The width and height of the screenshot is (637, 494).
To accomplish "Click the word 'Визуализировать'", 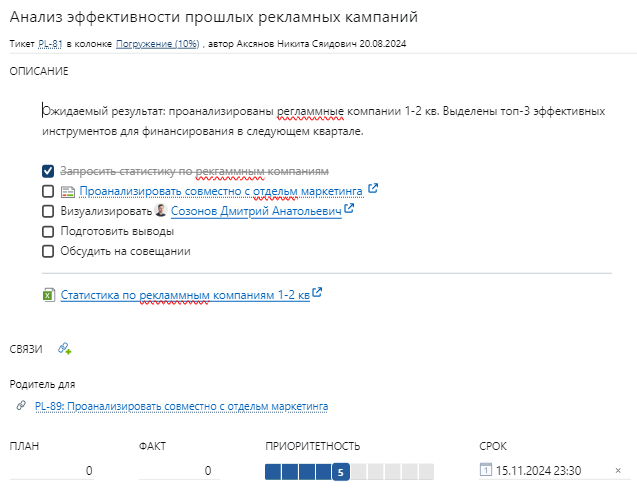I will [x=106, y=211].
